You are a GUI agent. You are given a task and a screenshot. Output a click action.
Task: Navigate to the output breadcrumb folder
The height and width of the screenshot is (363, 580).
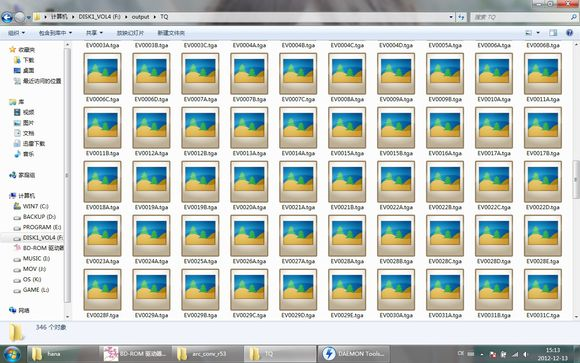point(140,17)
